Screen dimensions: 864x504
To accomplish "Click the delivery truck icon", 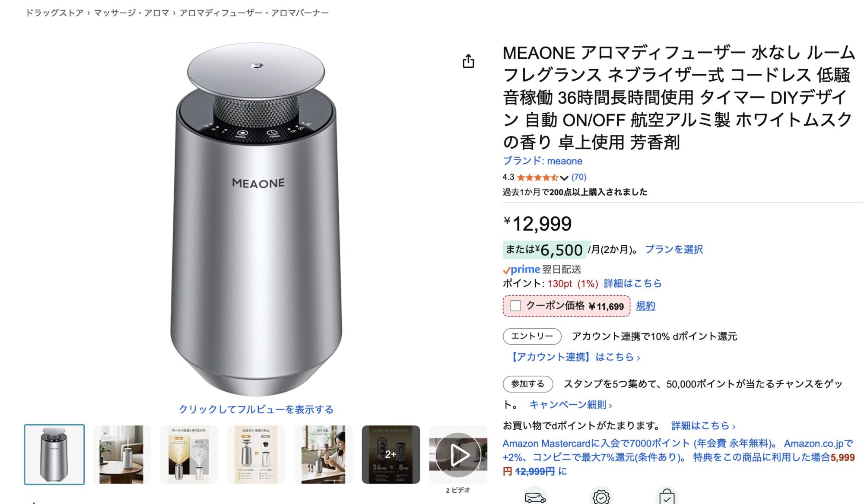I will [535, 497].
